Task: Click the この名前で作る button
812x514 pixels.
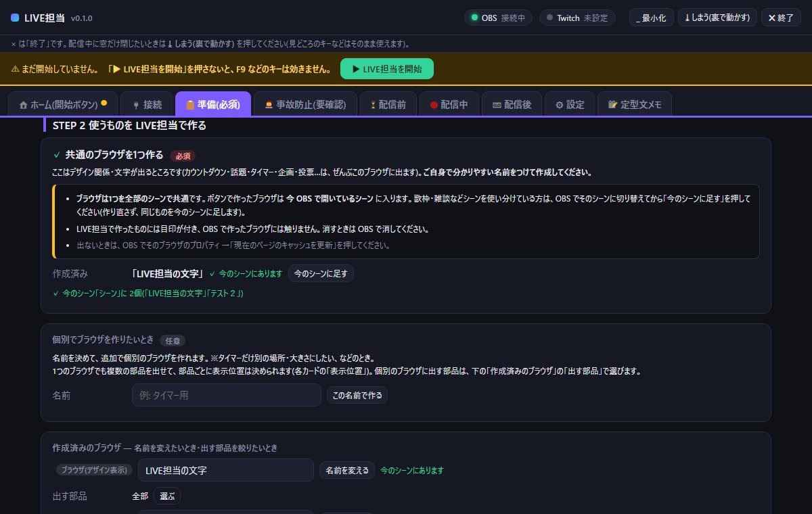Action: point(357,395)
